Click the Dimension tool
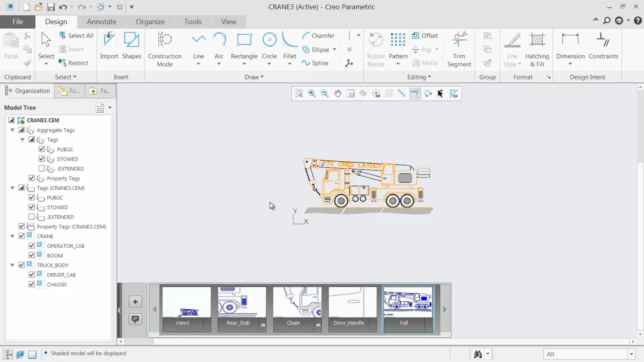644x362 pixels. pyautogui.click(x=570, y=46)
